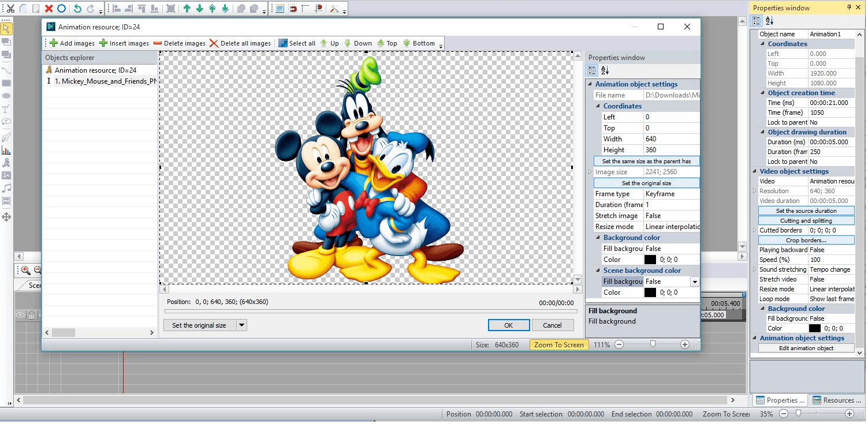Click the Width value field showing 640
Image resolution: width=868 pixels, height=424 pixels.
[x=671, y=139]
